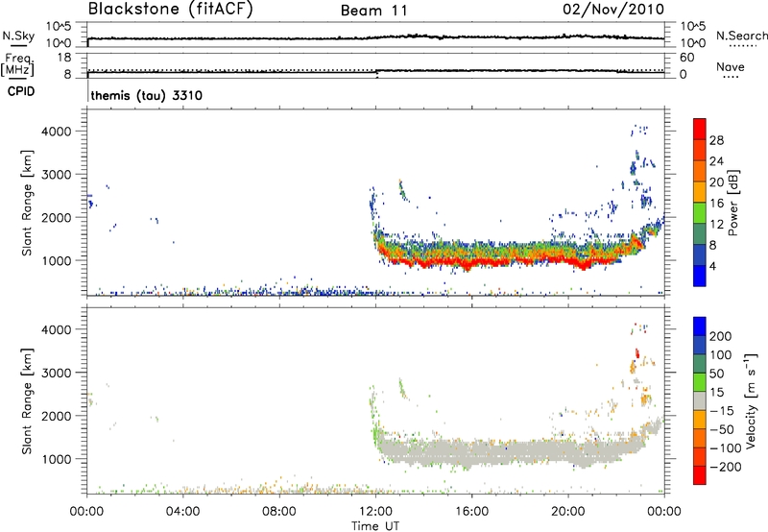Click the "28" label on power color bar
This screenshot has width=768, height=532.
[x=716, y=140]
